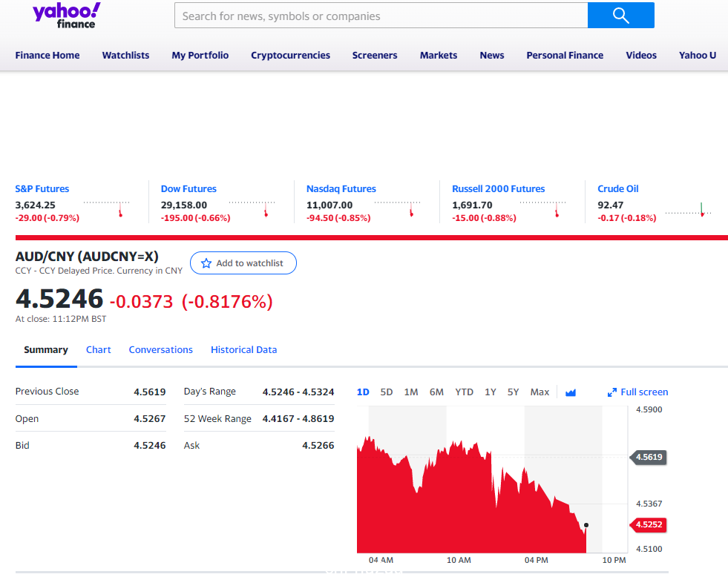This screenshot has height=577, width=728.
Task: Switch to the Chart tab
Action: [x=99, y=350]
